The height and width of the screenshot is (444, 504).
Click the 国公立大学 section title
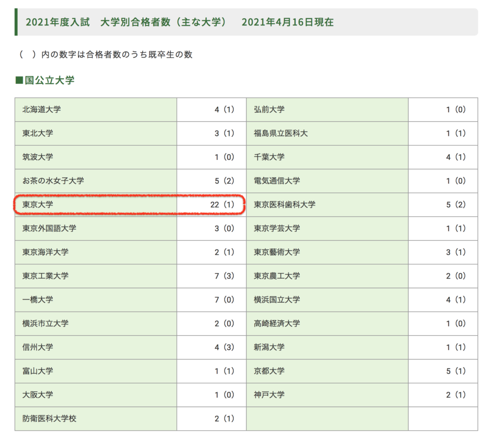coord(45,80)
